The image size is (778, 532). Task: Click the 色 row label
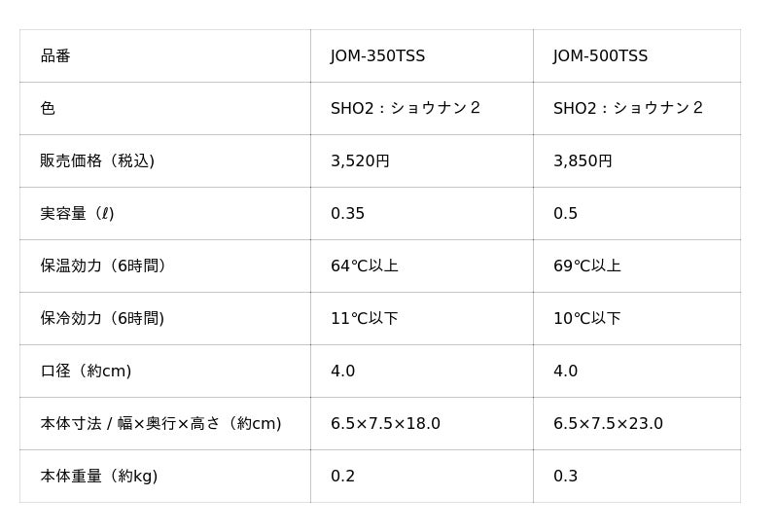point(48,109)
